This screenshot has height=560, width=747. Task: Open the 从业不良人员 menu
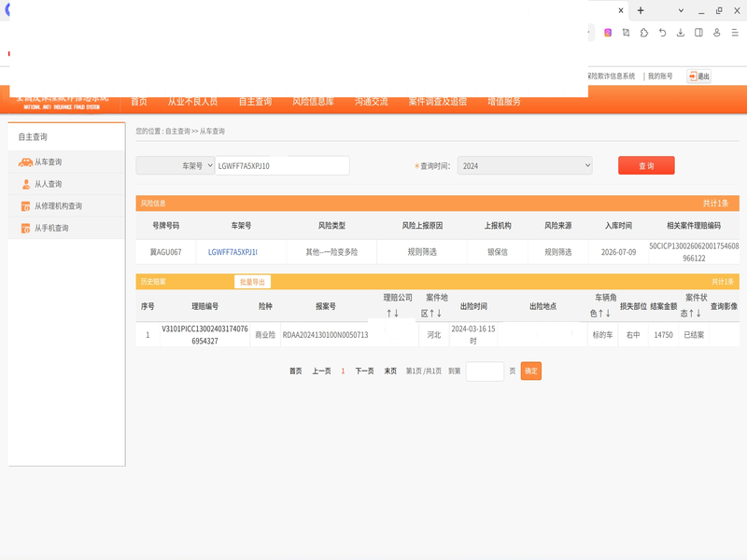192,102
